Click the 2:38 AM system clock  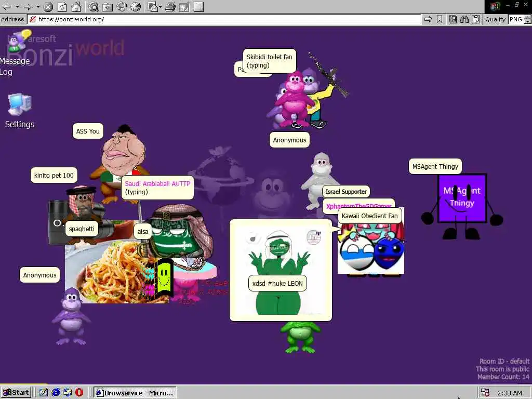point(510,393)
